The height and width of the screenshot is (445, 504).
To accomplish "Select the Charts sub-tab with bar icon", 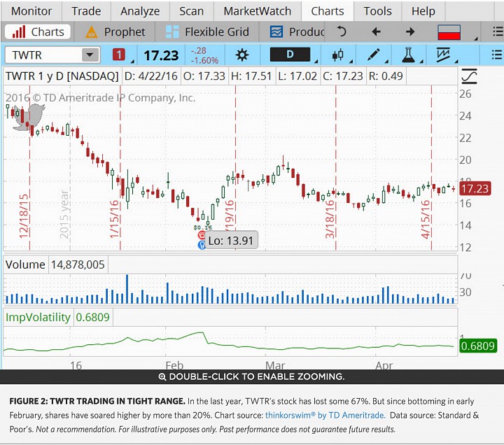I will pyautogui.click(x=38, y=31).
